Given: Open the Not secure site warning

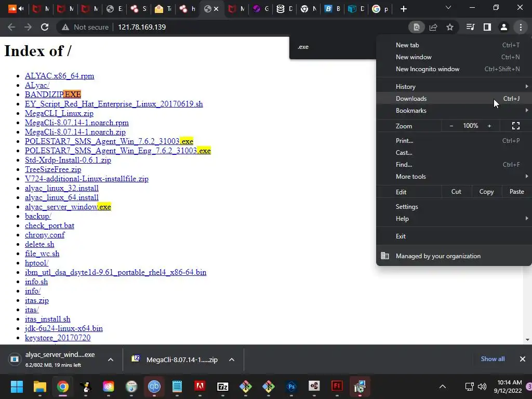Looking at the screenshot, I should click(x=85, y=27).
